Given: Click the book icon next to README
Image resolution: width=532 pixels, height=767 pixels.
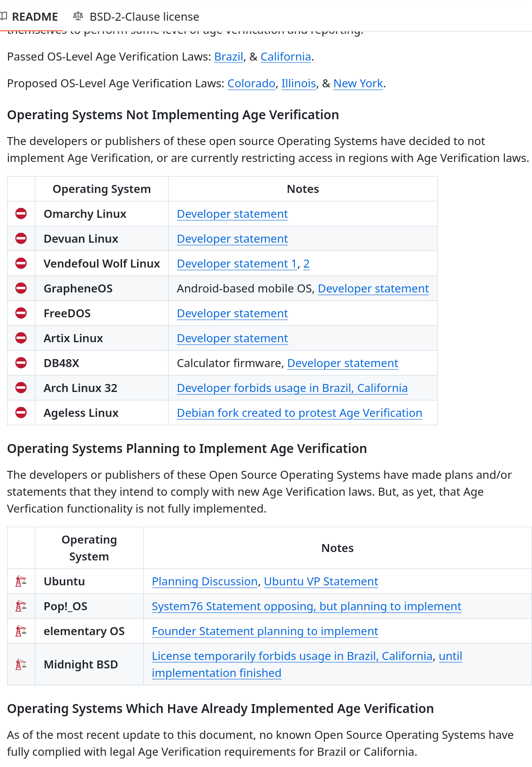Looking at the screenshot, I should (x=4, y=16).
